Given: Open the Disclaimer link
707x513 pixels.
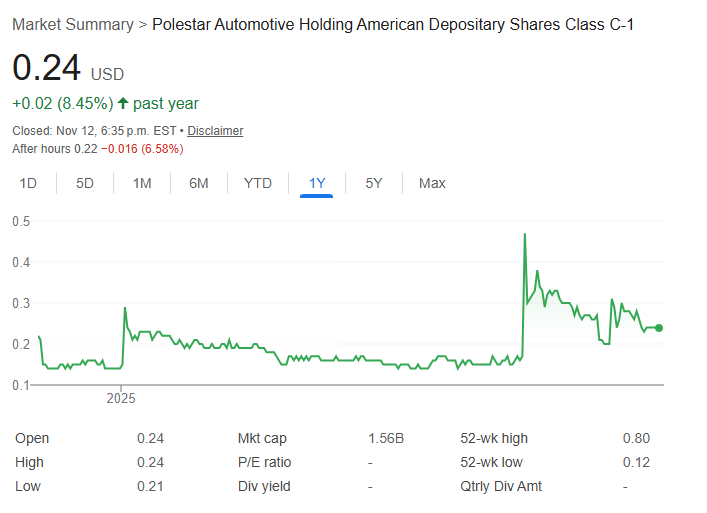Looking at the screenshot, I should click(215, 131).
